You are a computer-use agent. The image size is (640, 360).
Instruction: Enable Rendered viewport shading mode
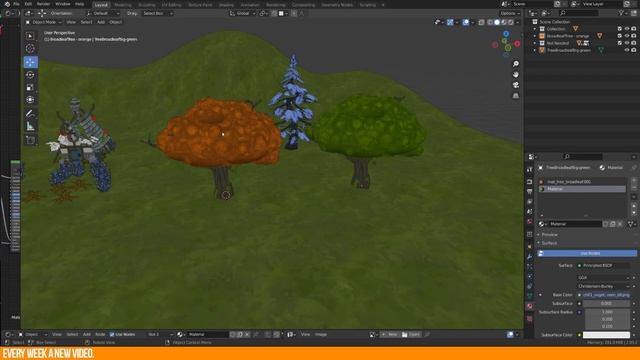tap(511, 22)
